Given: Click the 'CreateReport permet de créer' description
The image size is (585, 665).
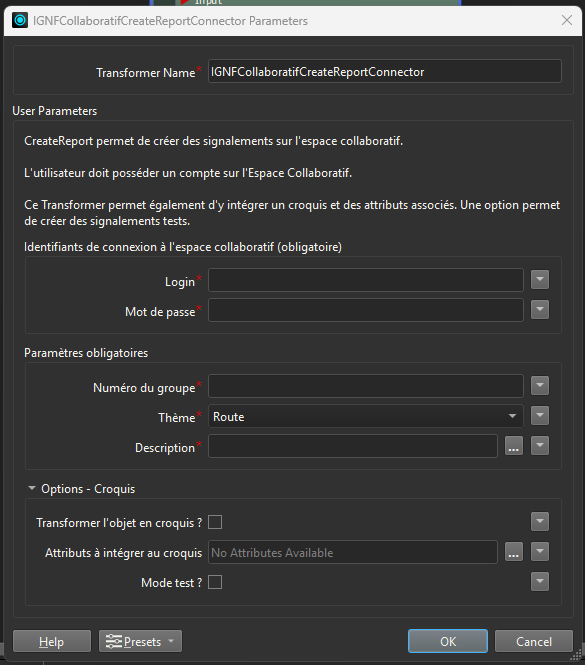Looking at the screenshot, I should point(213,141).
